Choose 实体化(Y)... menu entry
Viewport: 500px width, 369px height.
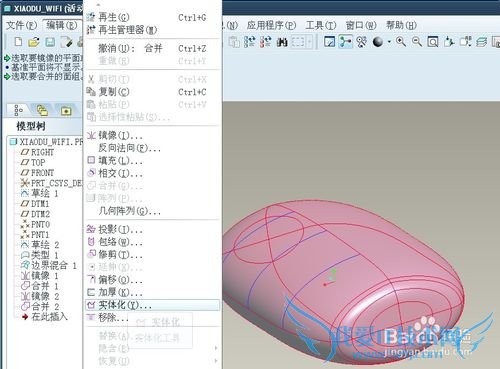pyautogui.click(x=152, y=305)
